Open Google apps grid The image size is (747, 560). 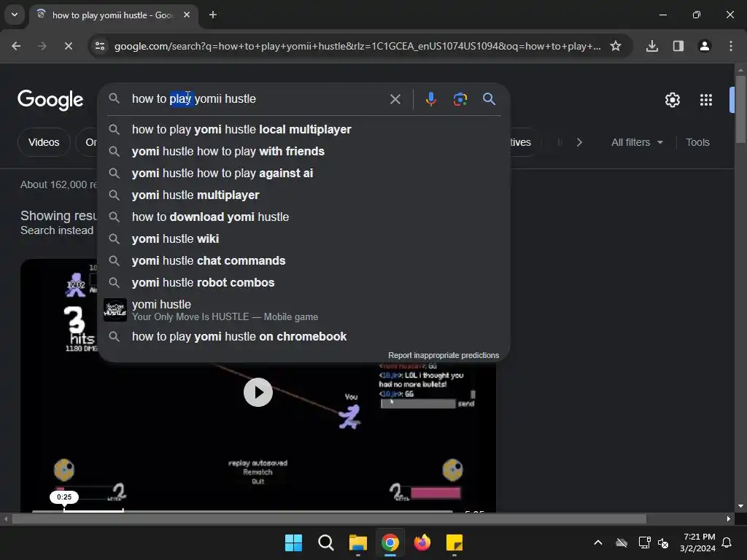coord(706,100)
